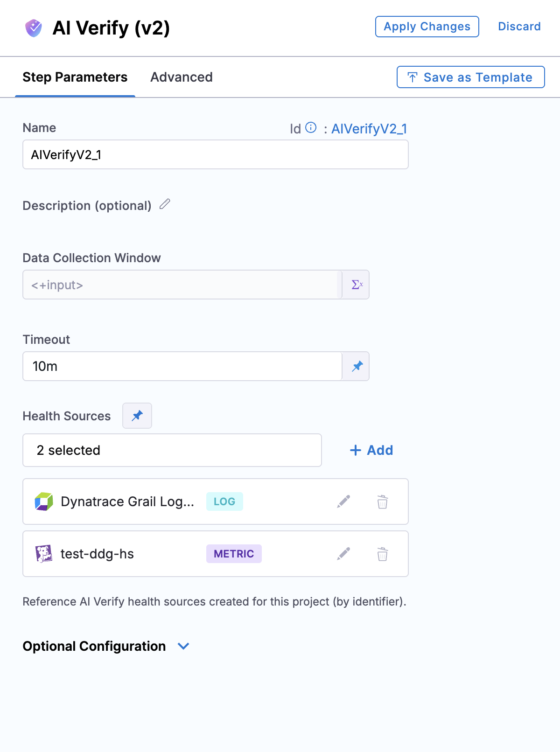Delete the test-ddg-hs health source
The width and height of the screenshot is (560, 752).
383,554
